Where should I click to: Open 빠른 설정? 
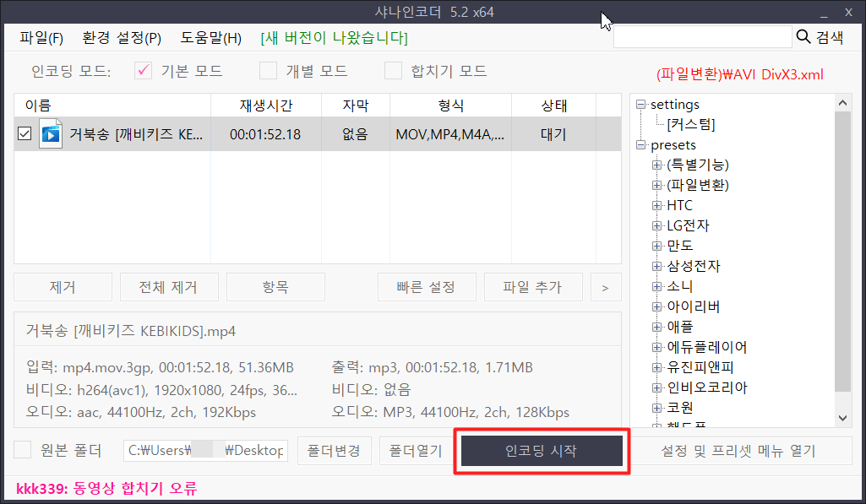click(427, 287)
